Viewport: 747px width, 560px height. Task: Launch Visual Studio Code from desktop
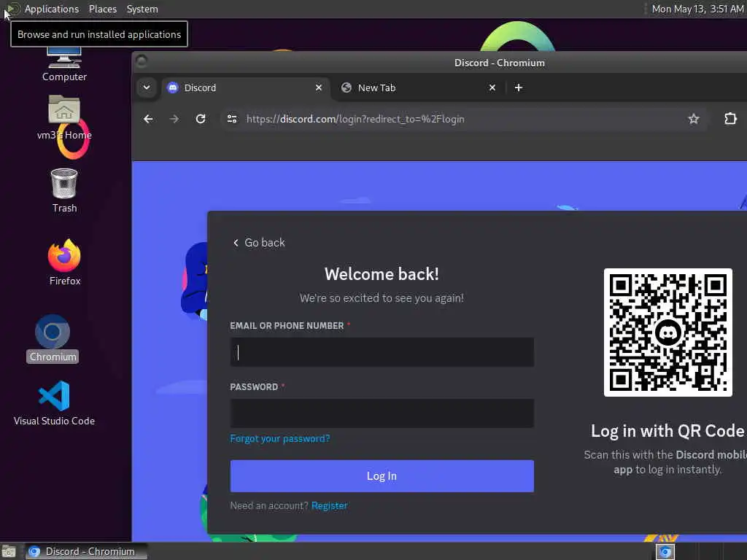(54, 402)
